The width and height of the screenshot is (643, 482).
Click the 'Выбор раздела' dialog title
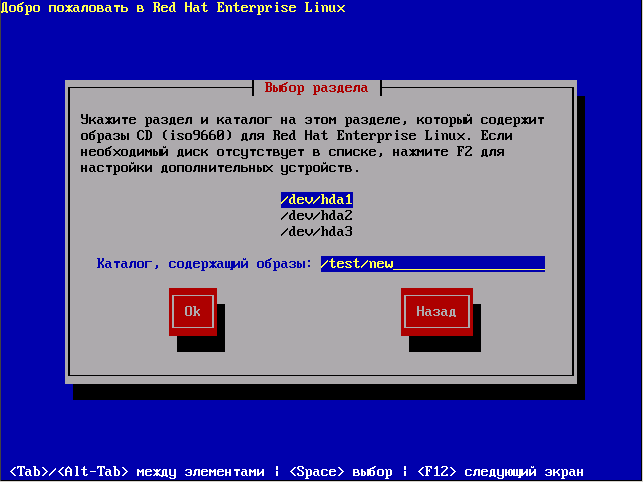pyautogui.click(x=316, y=88)
